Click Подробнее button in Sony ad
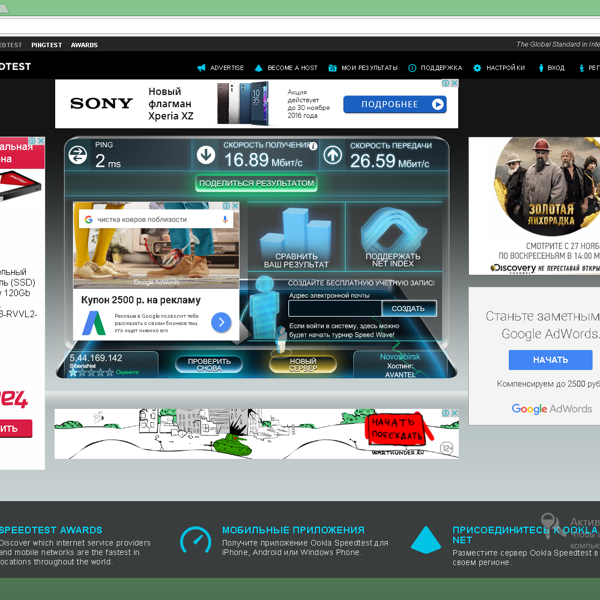Viewport: 600px width, 600px height. [395, 104]
